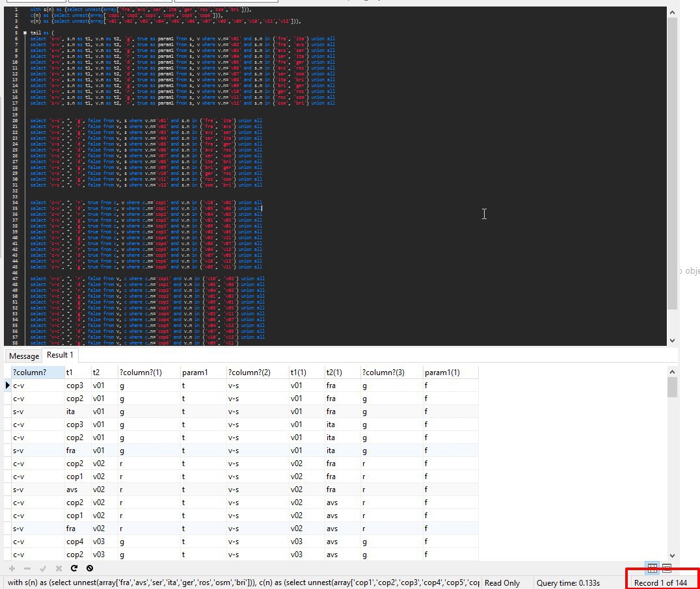Click the '?column?(1)' column header
The image size is (700, 589).
(x=149, y=372)
